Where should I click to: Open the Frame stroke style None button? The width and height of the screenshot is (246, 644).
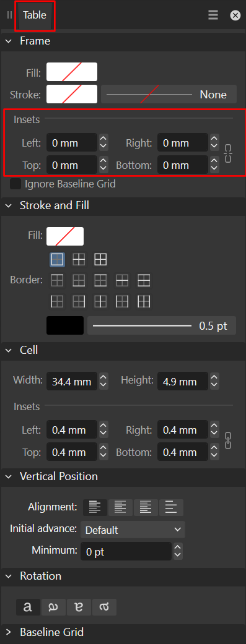click(169, 95)
